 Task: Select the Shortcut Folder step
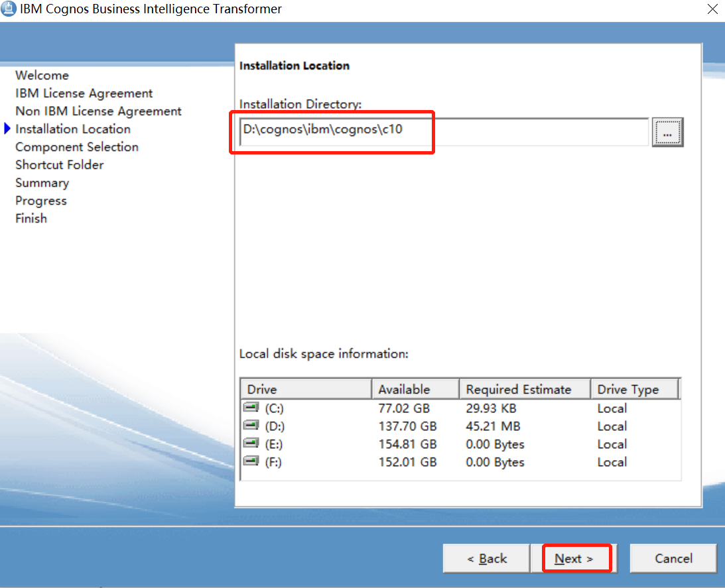[60, 165]
